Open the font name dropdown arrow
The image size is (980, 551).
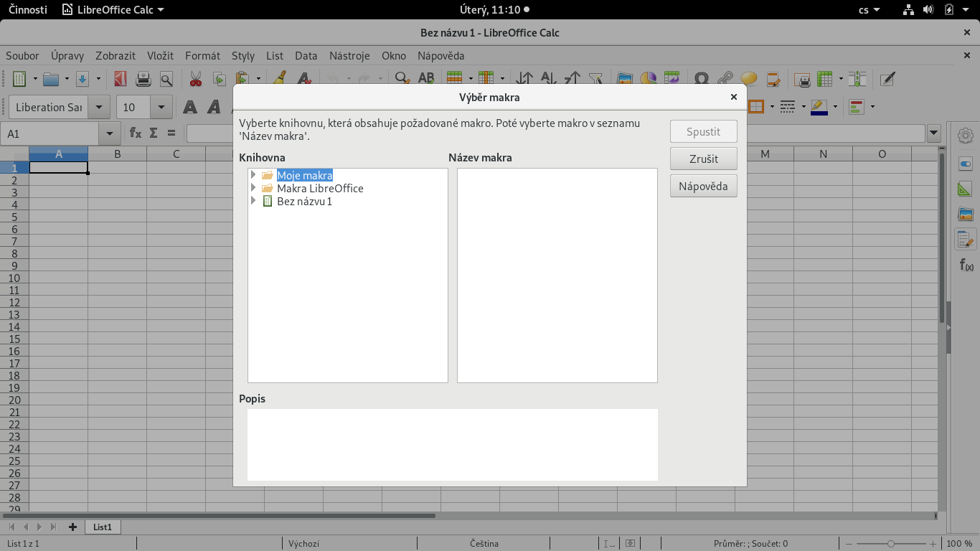100,107
